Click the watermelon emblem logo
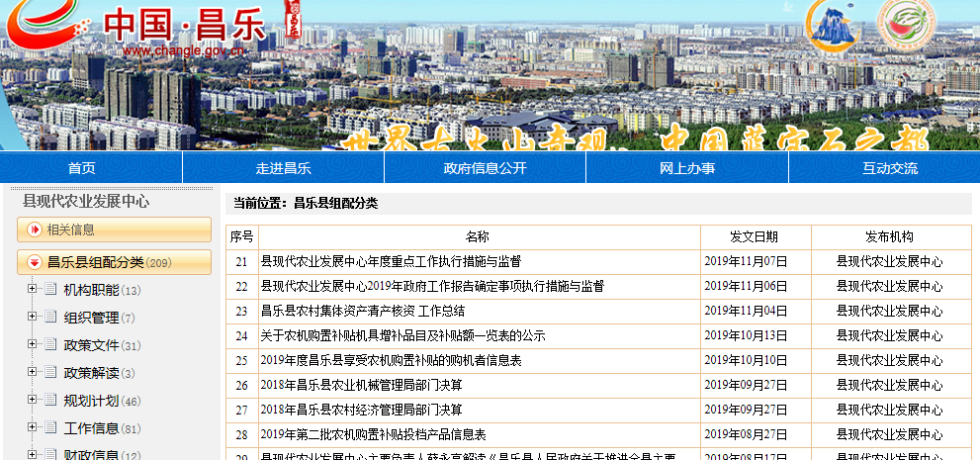Image resolution: width=980 pixels, height=460 pixels. click(908, 24)
